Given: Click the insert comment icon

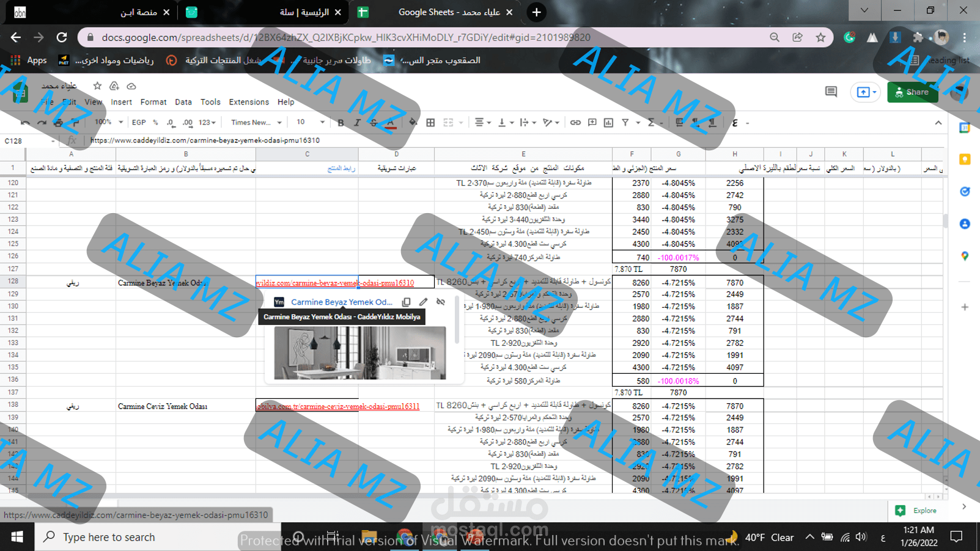Looking at the screenshot, I should (x=592, y=123).
